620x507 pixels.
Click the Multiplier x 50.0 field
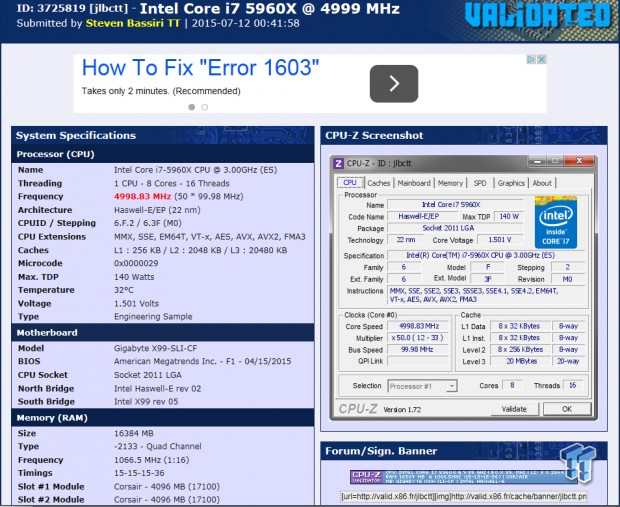418,338
